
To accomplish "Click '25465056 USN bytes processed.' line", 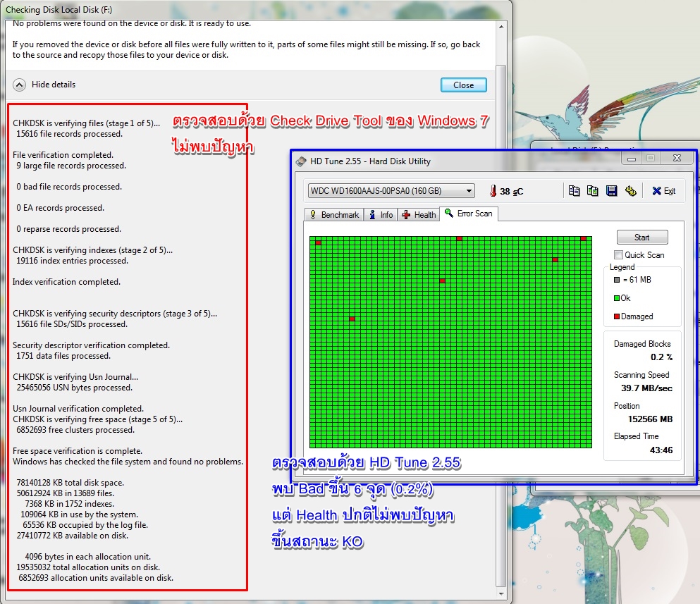I will click(74, 388).
